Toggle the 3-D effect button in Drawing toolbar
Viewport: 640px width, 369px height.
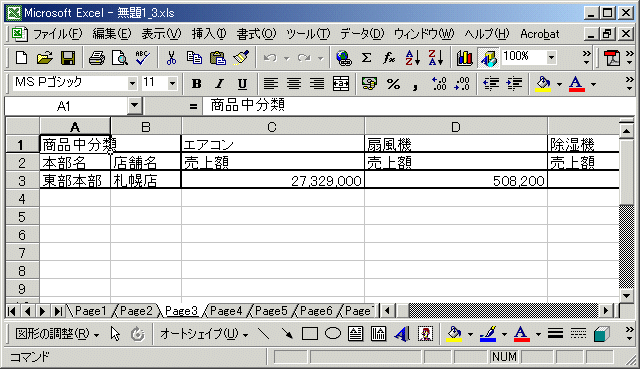[x=602, y=334]
